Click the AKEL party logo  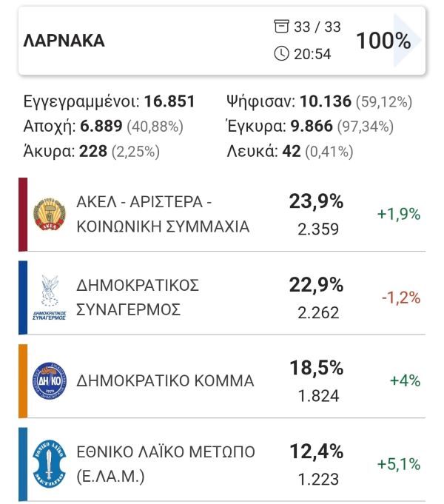50,215
